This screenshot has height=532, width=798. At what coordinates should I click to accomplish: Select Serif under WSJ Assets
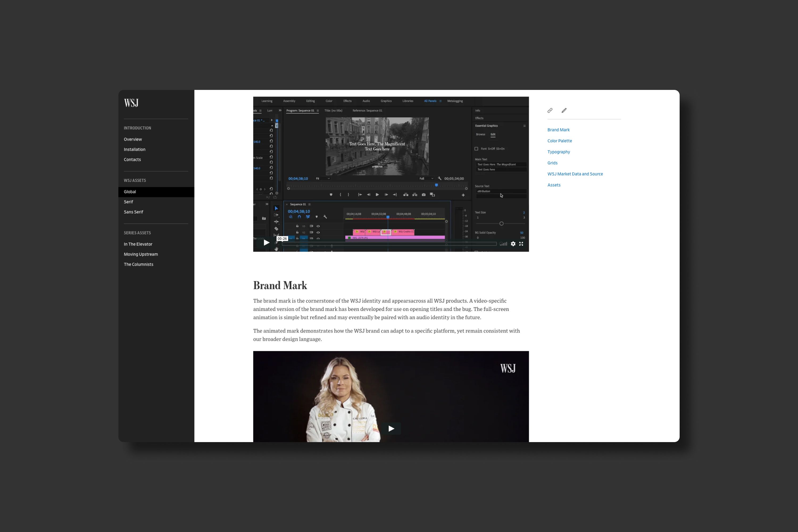coord(128,202)
